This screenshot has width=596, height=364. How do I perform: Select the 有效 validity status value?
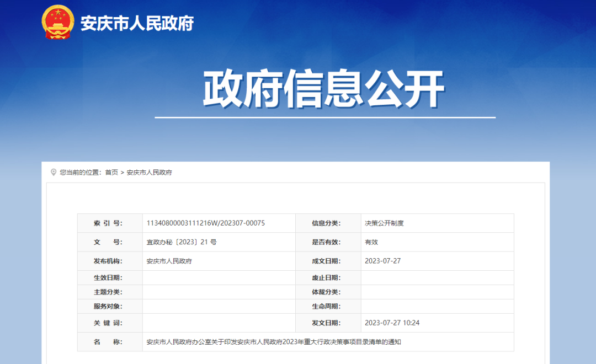click(x=371, y=242)
